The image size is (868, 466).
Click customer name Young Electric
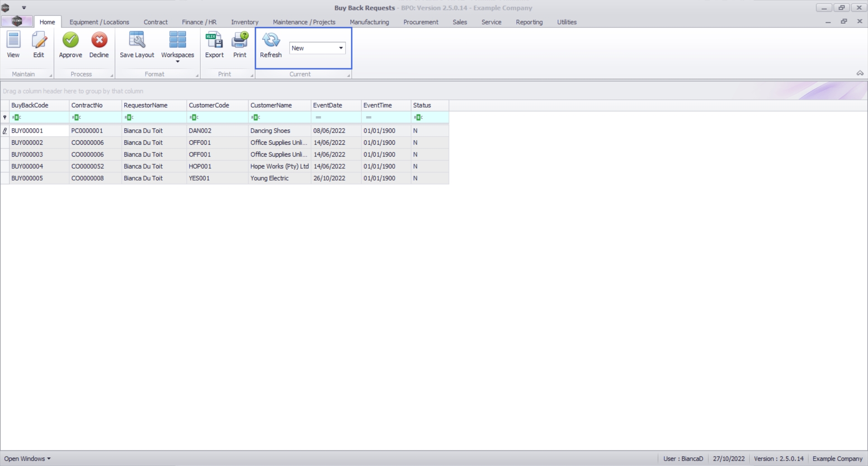269,178
